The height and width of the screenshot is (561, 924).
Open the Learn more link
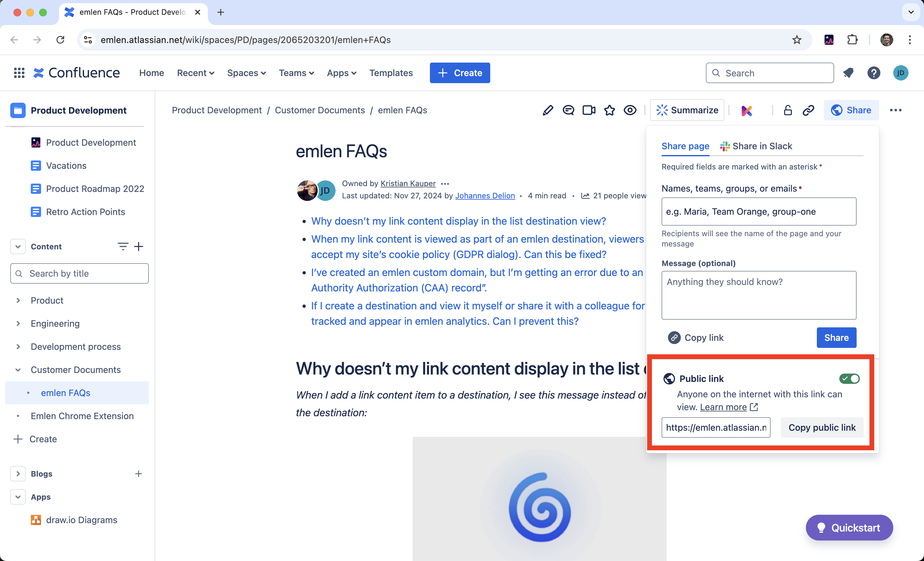pos(723,407)
